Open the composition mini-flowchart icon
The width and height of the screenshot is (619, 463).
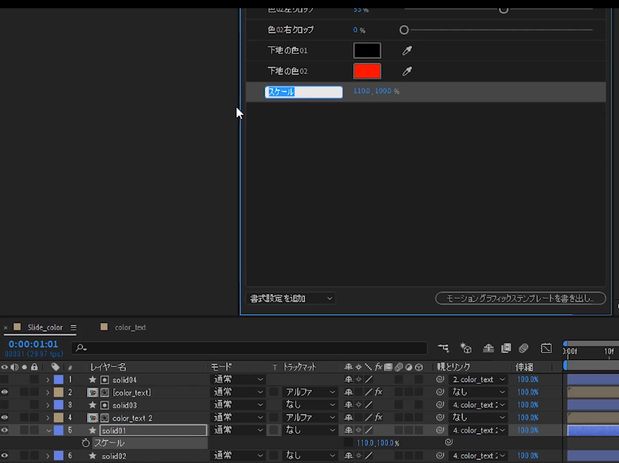[443, 348]
